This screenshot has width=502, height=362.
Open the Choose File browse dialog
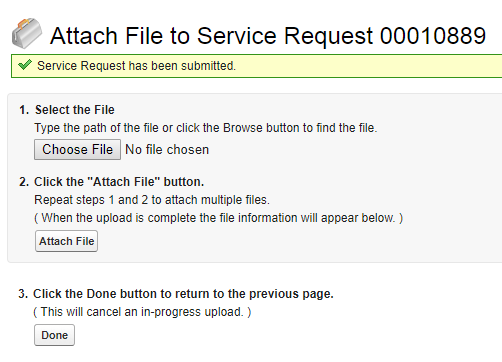coord(77,150)
